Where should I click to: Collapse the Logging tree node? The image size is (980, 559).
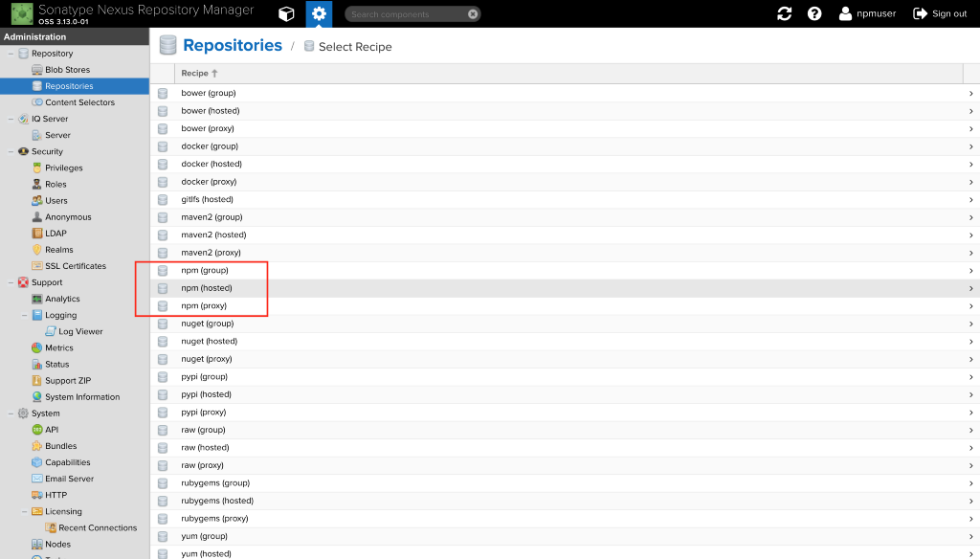[24, 316]
